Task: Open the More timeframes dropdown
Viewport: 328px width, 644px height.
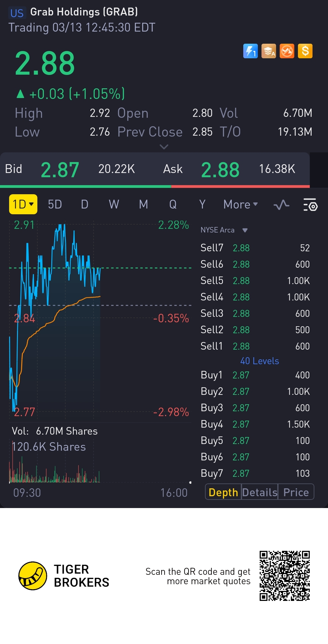Action: (241, 205)
